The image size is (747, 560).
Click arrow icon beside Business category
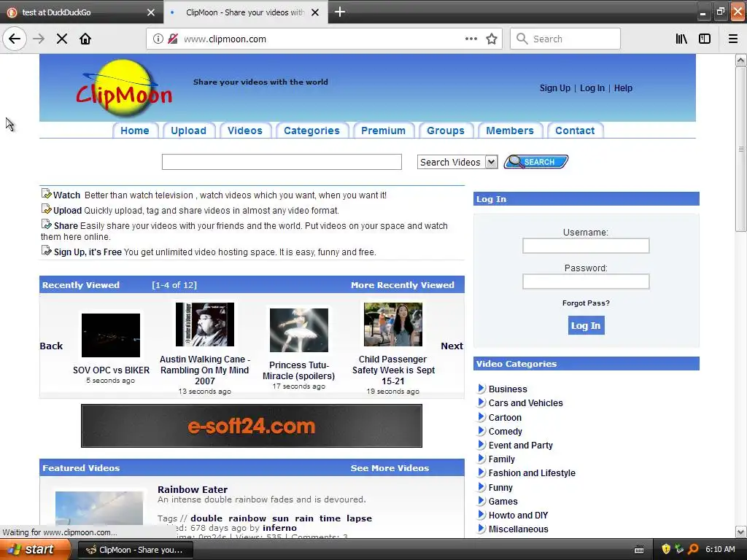tap(481, 389)
